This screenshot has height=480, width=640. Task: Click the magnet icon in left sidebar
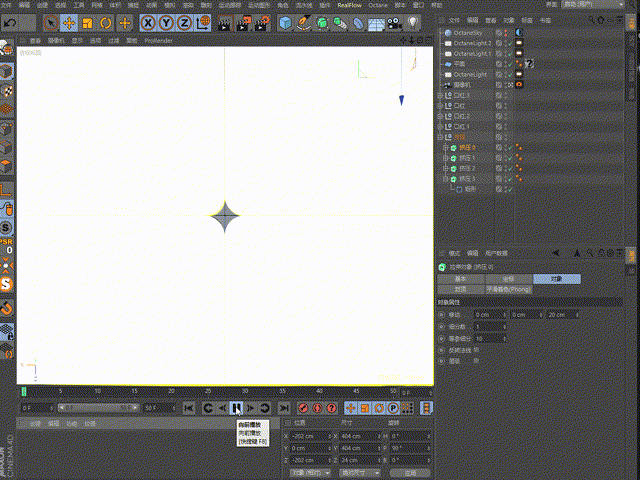(7, 308)
